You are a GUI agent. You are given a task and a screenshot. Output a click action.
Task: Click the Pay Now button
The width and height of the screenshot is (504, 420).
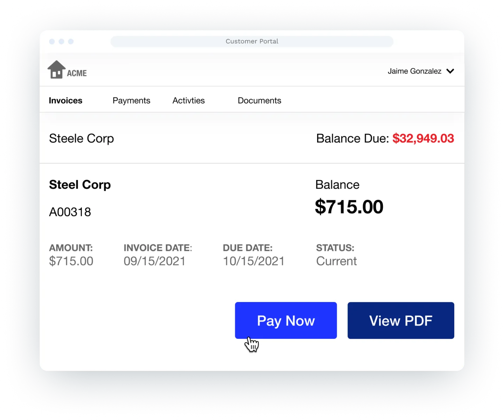coord(286,321)
